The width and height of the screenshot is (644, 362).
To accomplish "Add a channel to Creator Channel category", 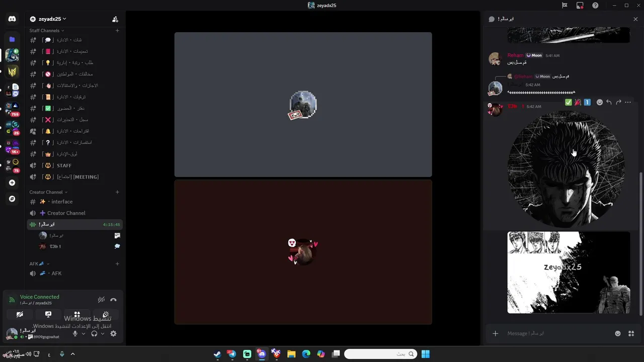I will 117,192.
